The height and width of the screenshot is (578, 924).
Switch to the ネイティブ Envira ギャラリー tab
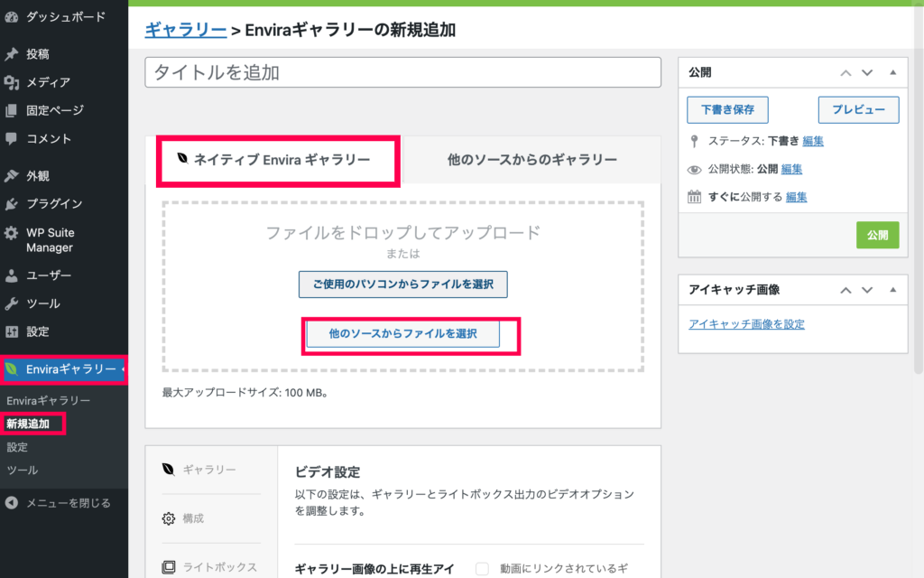[x=274, y=160]
